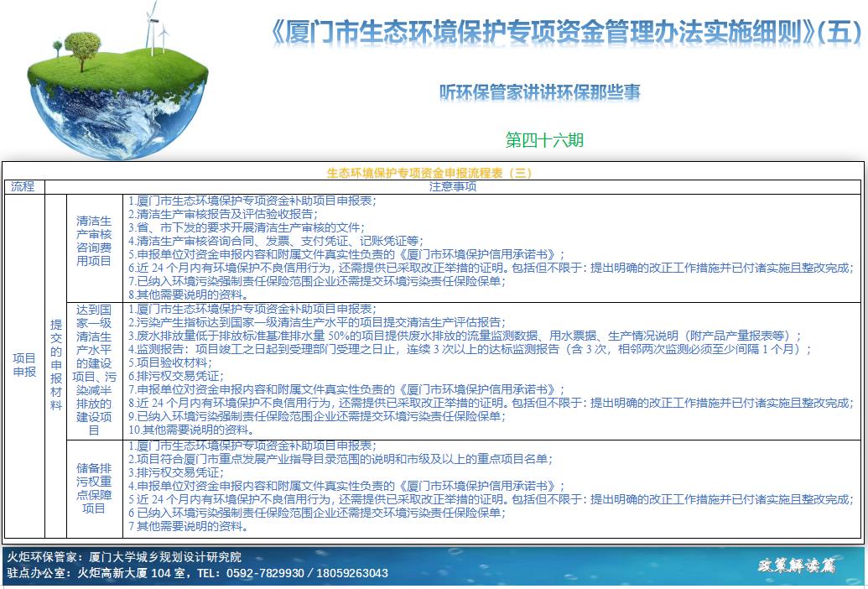Click the subtitle 听环保管家讲讲环保那些事
This screenshot has height=589, width=868.
540,92
